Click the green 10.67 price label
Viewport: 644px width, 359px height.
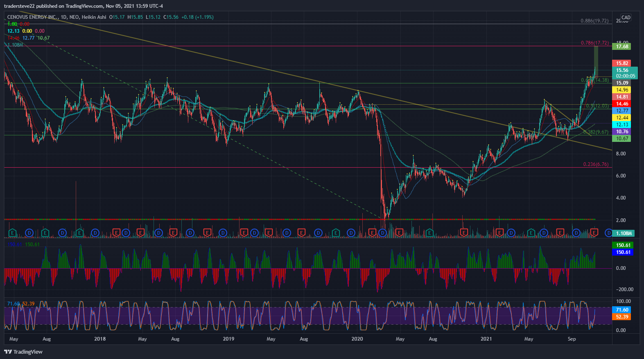(x=621, y=139)
